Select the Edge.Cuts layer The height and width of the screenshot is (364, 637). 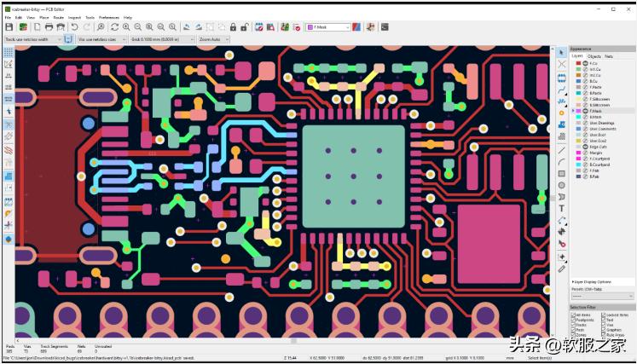pos(597,147)
